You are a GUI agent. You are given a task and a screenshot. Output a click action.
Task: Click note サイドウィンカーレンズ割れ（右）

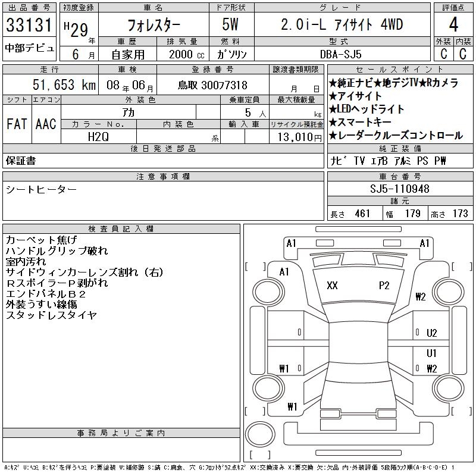coord(84,273)
